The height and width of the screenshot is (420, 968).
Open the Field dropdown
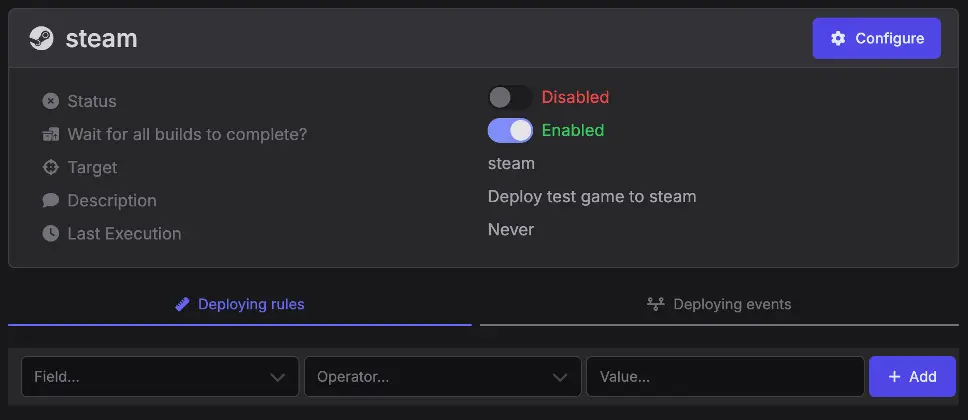(x=160, y=377)
